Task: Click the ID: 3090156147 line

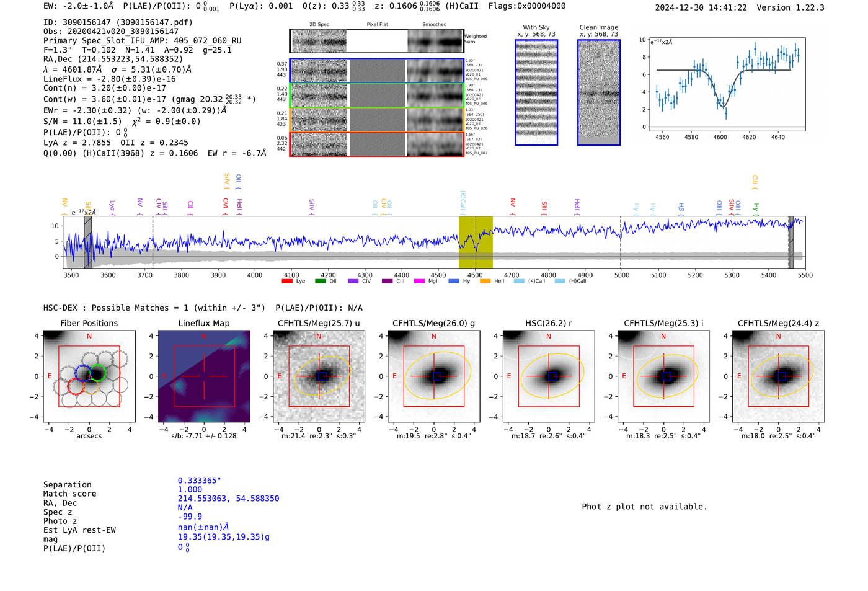Action: [118, 22]
